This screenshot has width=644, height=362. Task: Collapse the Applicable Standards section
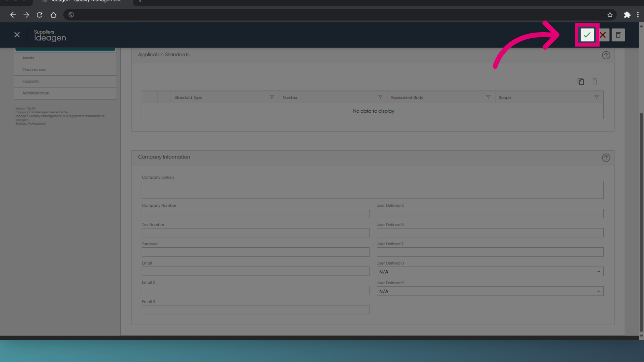click(x=606, y=55)
